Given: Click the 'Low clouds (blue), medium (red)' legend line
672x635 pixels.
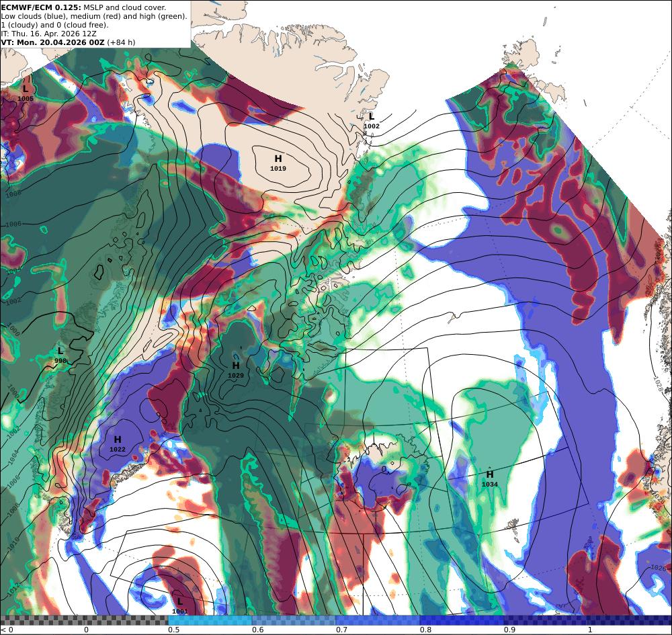Looking at the screenshot, I should click(x=94, y=16).
